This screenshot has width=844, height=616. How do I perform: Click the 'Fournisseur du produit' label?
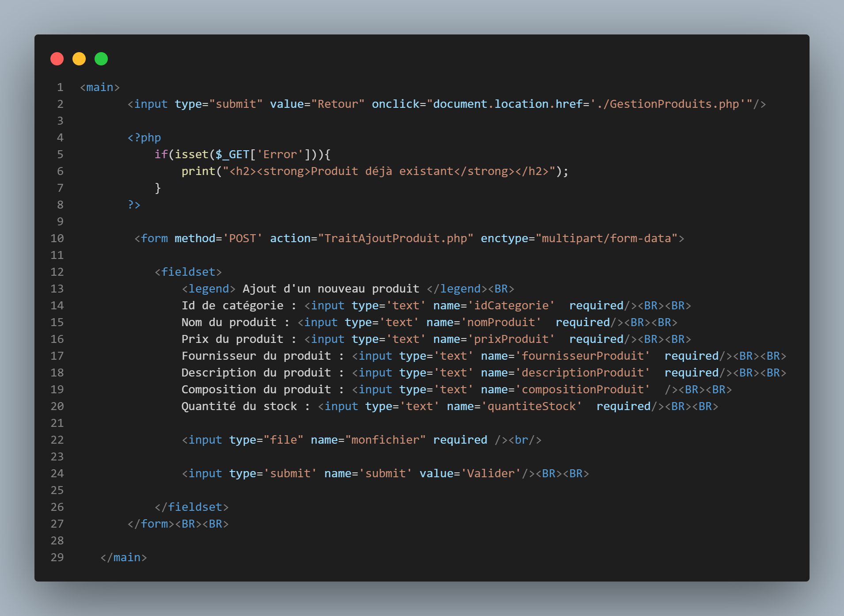256,356
